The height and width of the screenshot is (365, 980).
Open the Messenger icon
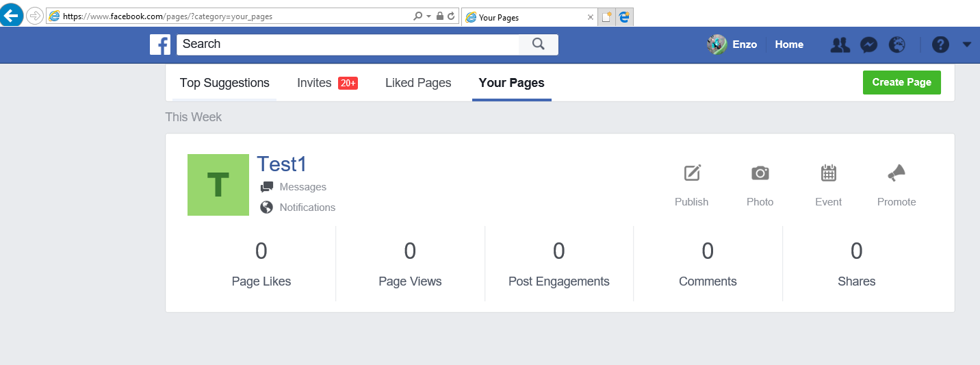[868, 45]
